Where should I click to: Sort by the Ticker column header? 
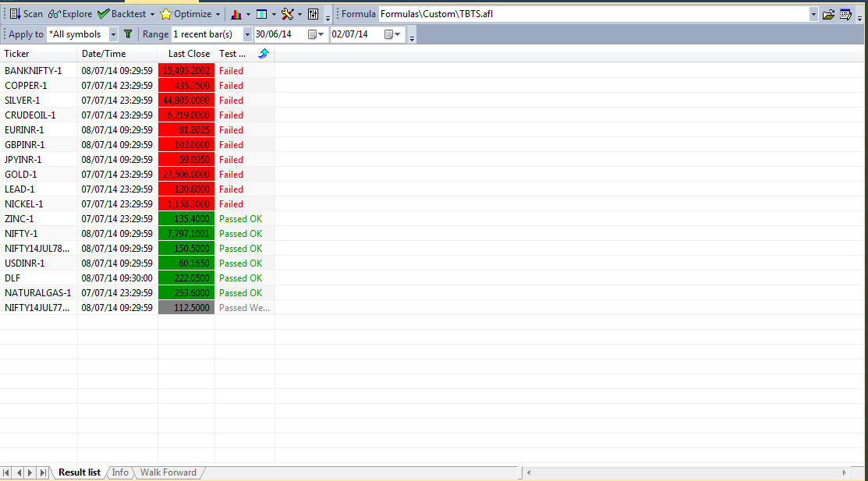[38, 54]
